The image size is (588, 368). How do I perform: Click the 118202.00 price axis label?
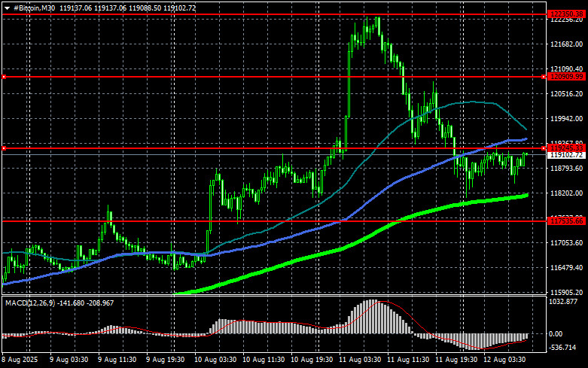(567, 193)
